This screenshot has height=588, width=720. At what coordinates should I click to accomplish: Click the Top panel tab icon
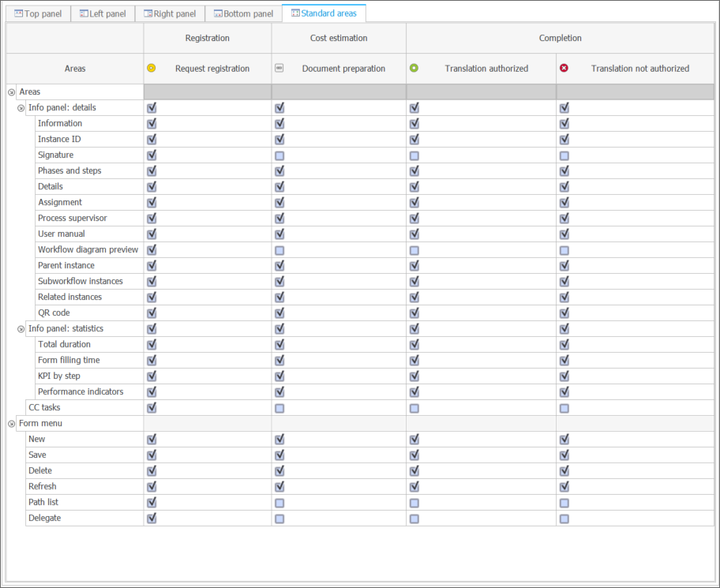coord(19,13)
